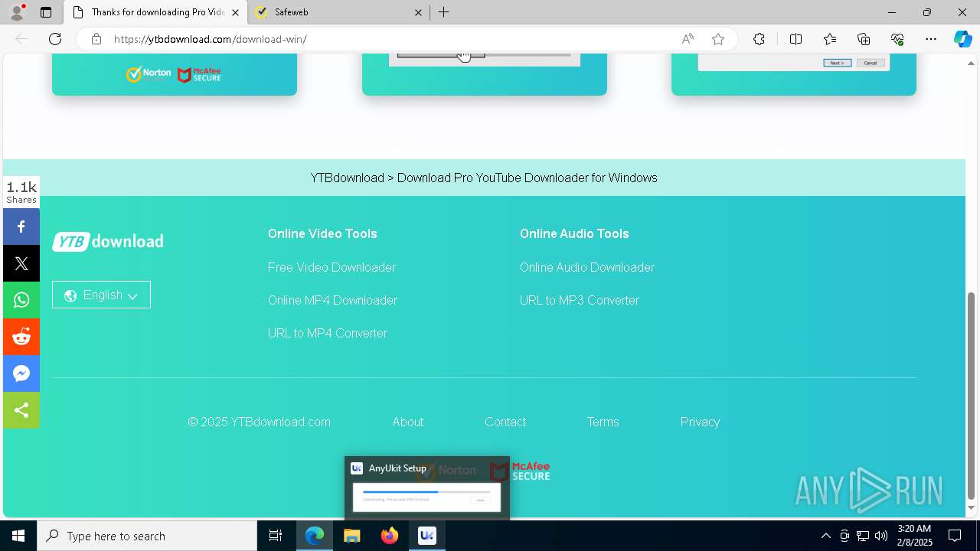Viewport: 980px width, 551px height.
Task: Open Favorites list
Action: coord(830,39)
